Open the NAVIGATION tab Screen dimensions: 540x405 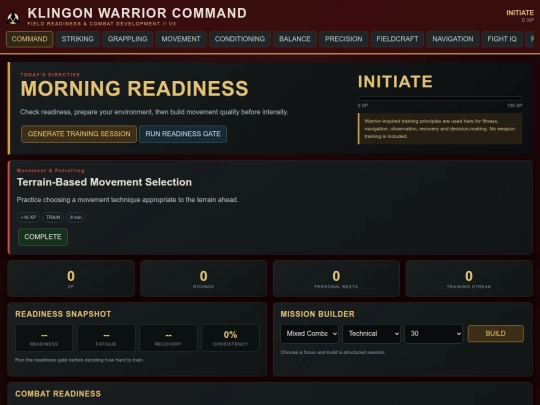[x=453, y=39]
